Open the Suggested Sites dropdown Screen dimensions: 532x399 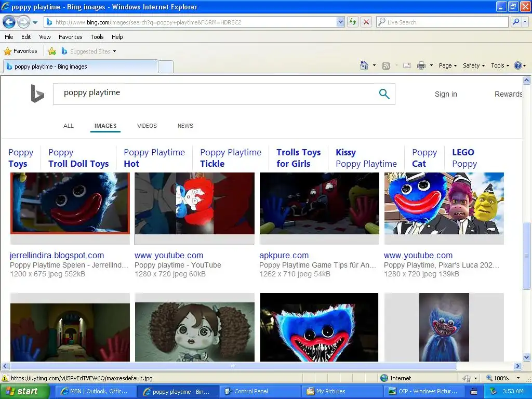[89, 51]
